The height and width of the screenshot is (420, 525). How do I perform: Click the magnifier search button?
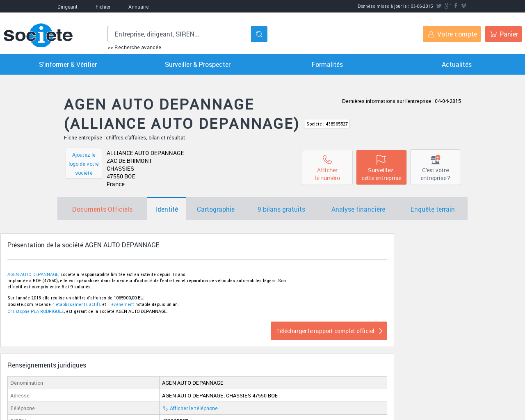click(259, 34)
